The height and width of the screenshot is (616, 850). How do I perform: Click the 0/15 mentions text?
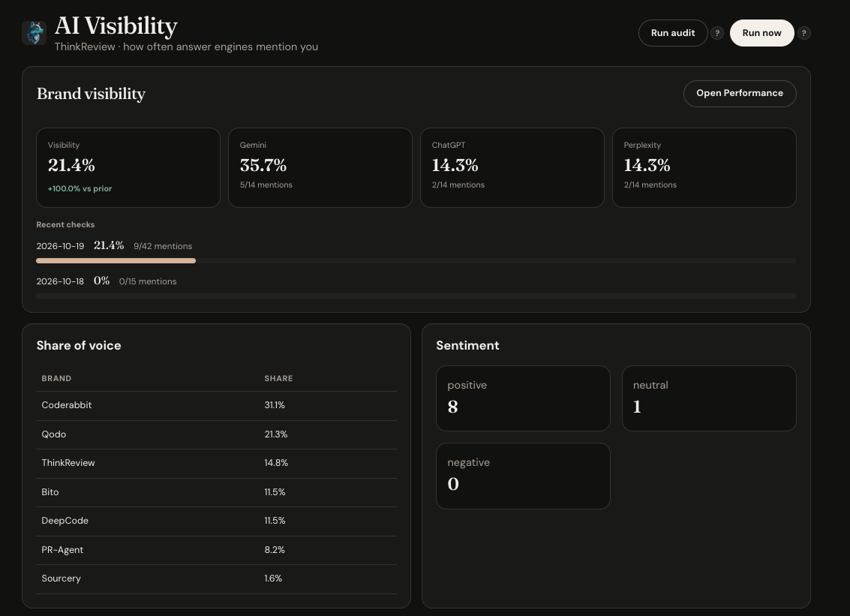point(148,281)
